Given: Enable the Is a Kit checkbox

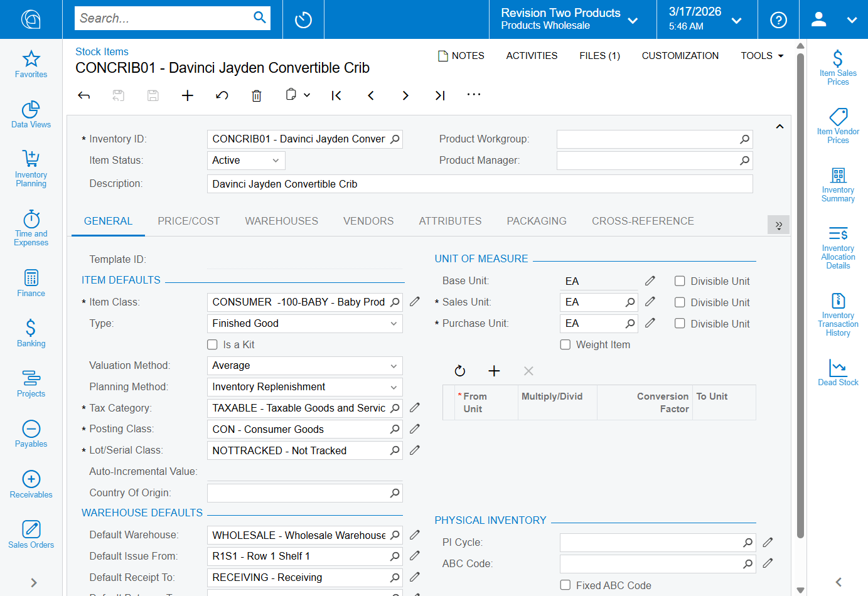Looking at the screenshot, I should [213, 344].
